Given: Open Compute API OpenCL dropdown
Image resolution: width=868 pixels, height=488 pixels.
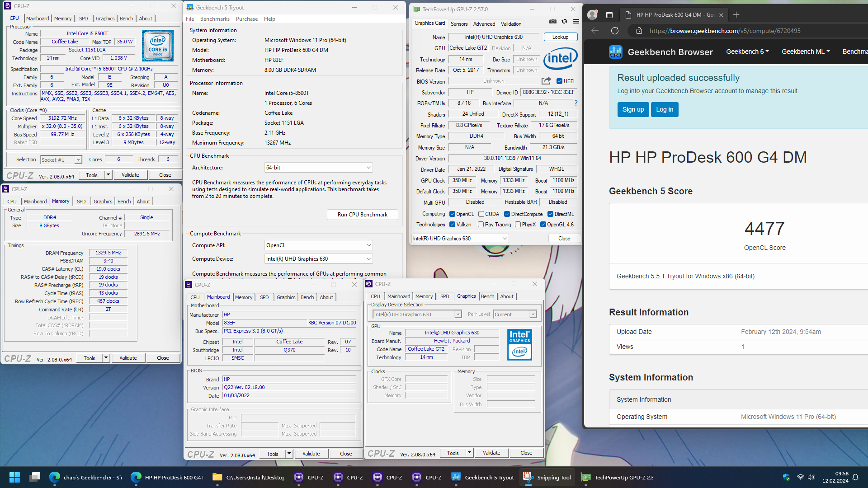Looking at the screenshot, I should [318, 245].
